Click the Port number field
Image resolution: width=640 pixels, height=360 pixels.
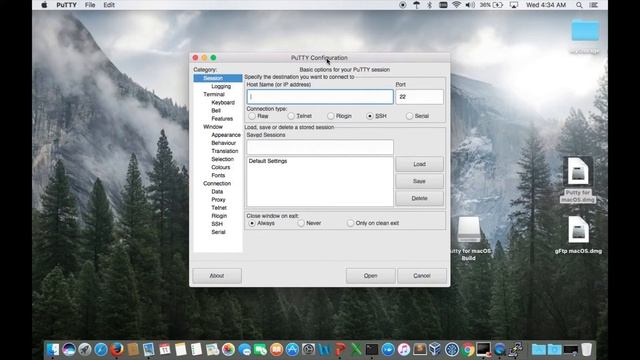point(419,97)
